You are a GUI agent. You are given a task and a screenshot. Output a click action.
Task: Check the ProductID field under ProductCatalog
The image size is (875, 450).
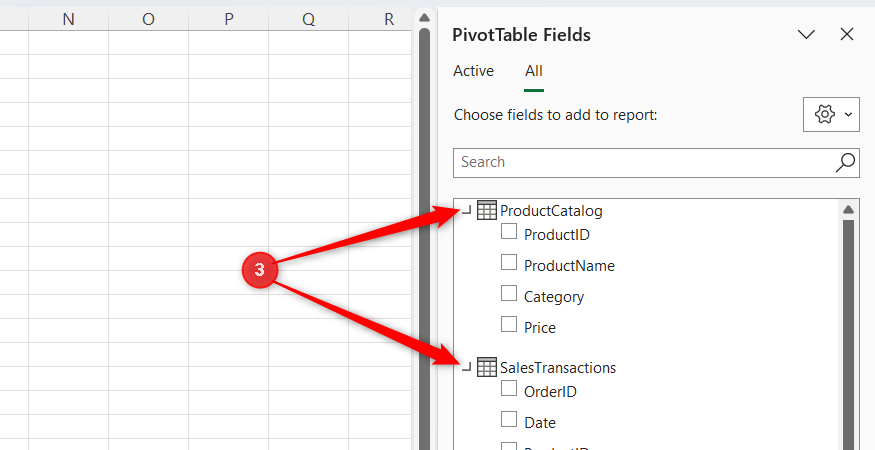click(x=508, y=231)
